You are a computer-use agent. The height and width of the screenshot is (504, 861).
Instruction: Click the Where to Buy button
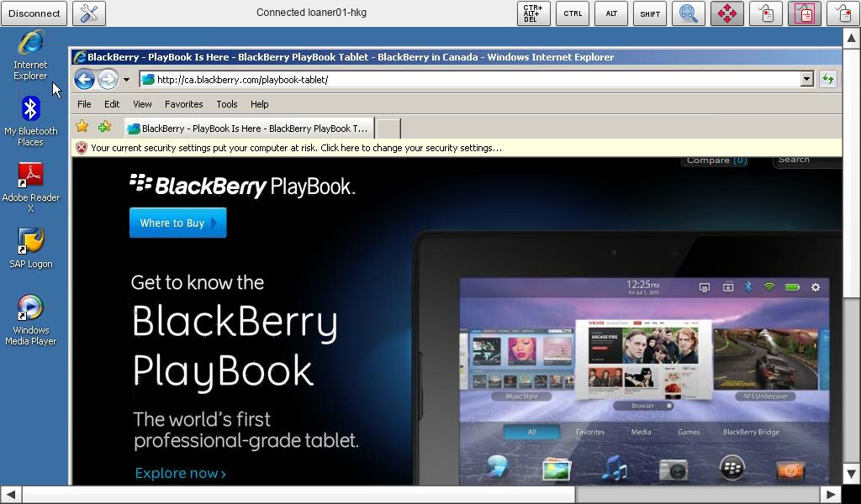pos(177,223)
